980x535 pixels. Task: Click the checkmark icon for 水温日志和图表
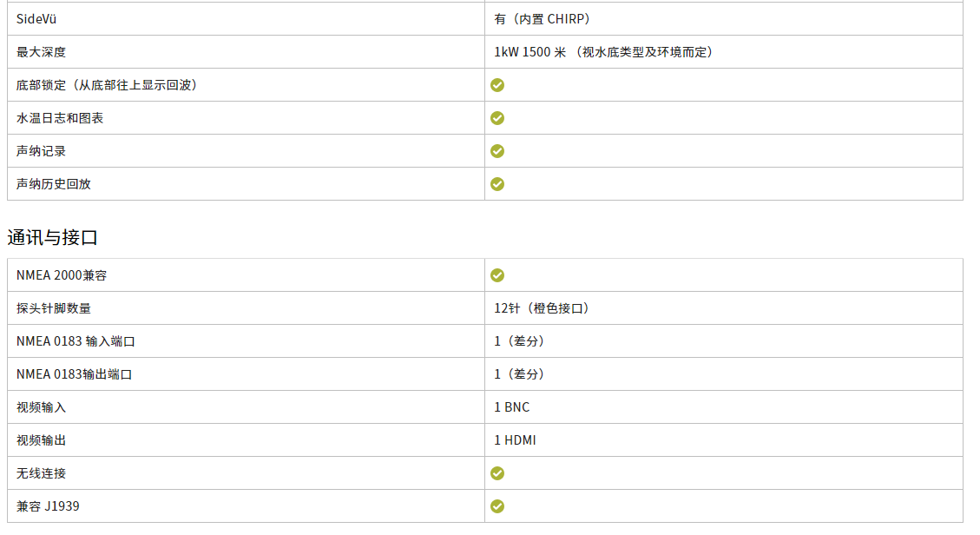pos(497,118)
